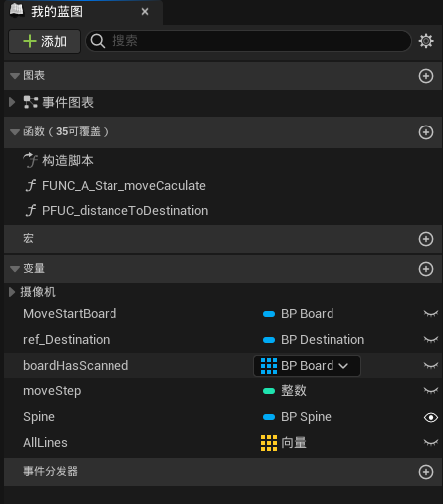
Task: Open boardHasScanned BP Board type dropdown
Action: (x=307, y=366)
